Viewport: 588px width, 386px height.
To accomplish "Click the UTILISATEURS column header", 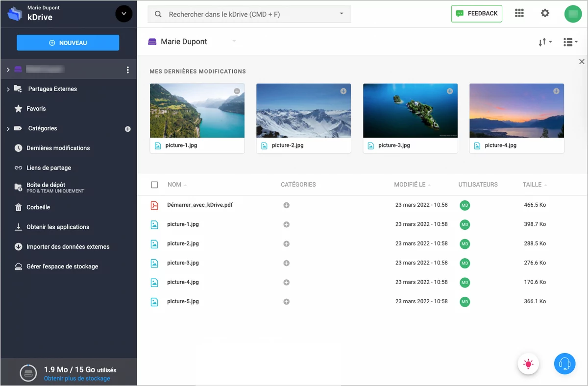I will (478, 185).
